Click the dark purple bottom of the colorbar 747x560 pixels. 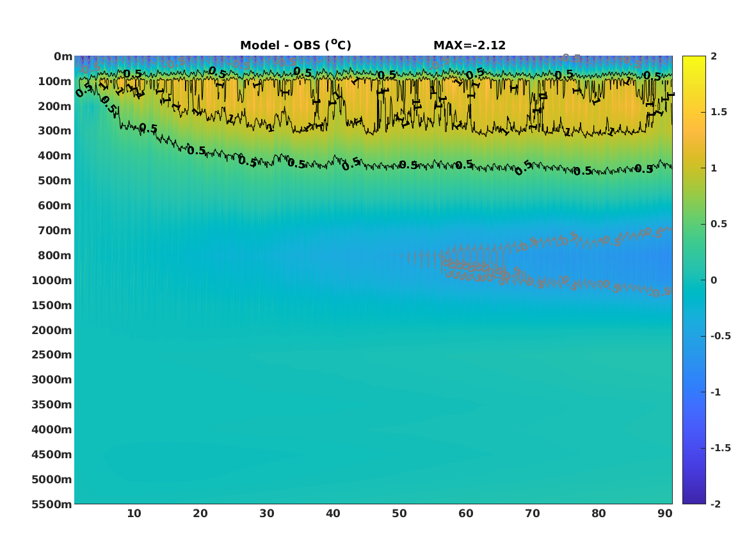tap(694, 498)
